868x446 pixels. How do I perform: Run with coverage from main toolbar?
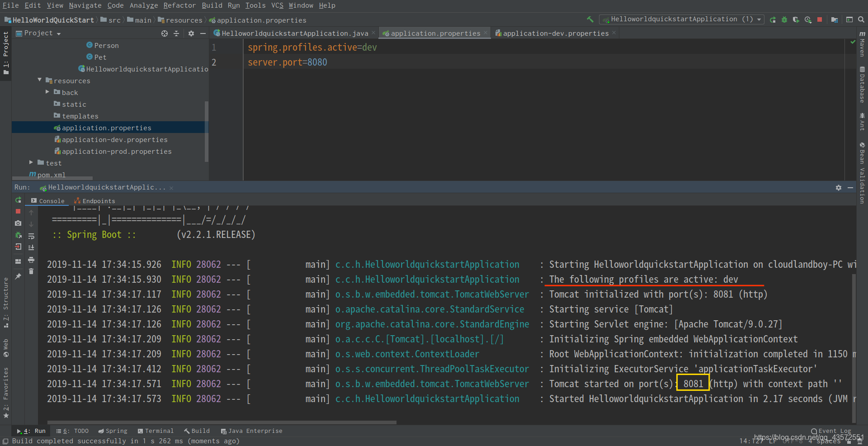point(796,19)
